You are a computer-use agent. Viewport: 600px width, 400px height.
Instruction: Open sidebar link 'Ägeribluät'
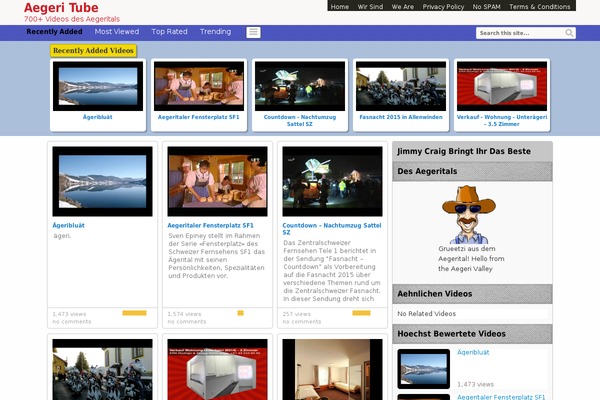473,353
